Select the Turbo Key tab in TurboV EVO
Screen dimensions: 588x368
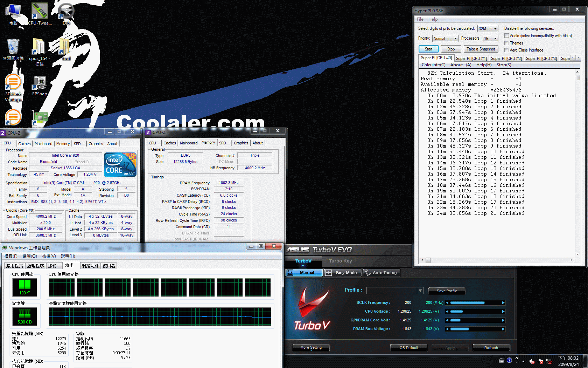[x=340, y=261]
